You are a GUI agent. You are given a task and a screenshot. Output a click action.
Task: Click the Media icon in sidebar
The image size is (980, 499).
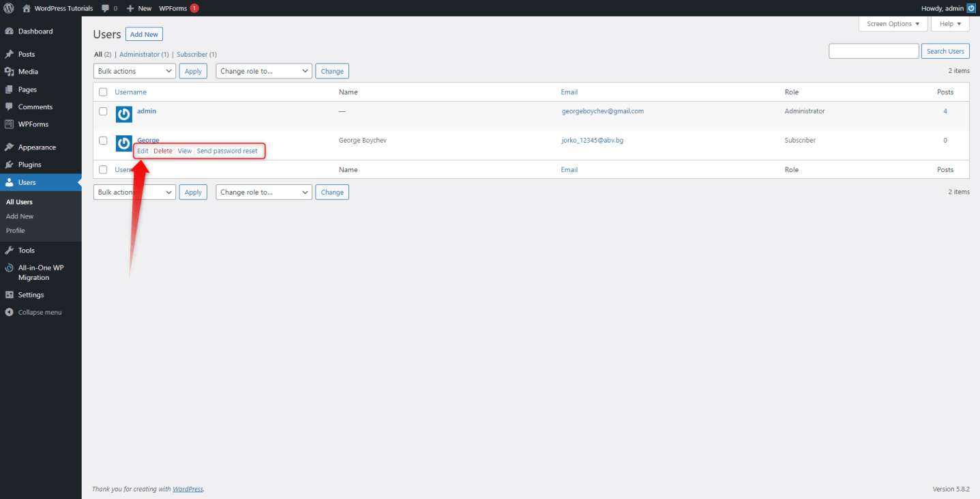click(9, 72)
